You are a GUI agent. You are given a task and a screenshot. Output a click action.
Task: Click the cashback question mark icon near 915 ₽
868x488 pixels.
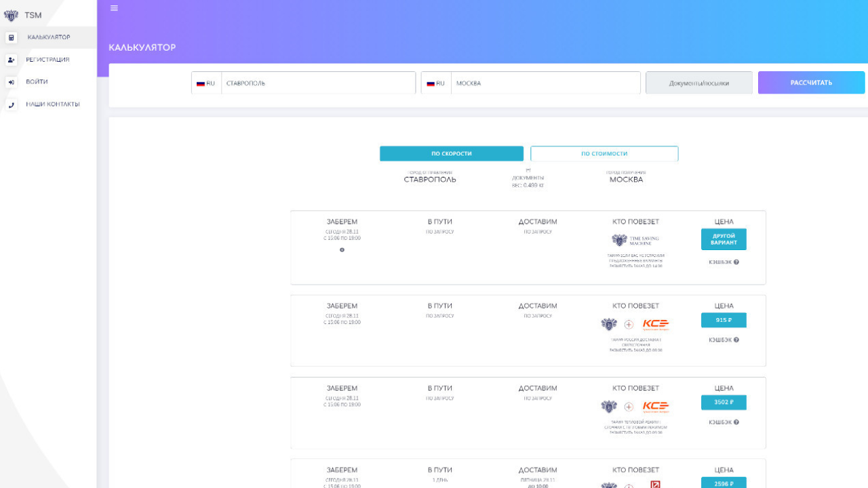click(x=735, y=340)
